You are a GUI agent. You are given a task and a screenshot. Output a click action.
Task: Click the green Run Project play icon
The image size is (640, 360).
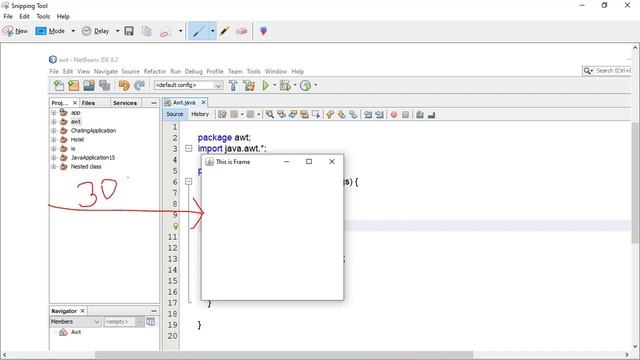[266, 85]
